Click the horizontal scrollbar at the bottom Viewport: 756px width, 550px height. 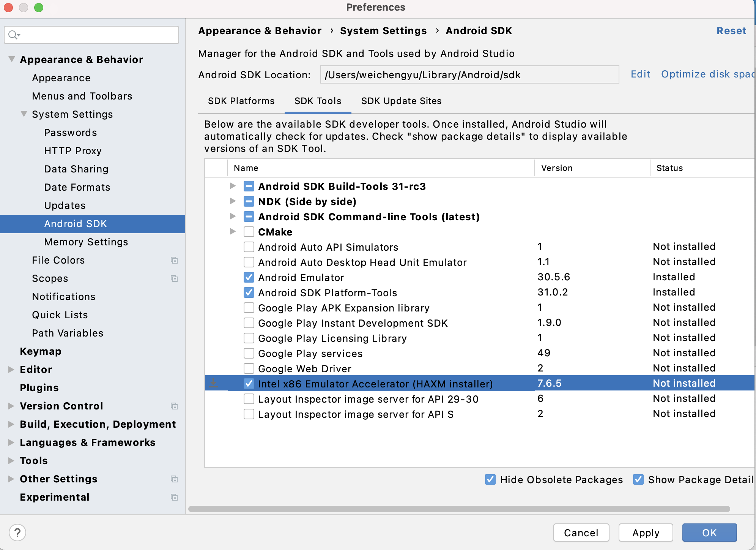click(x=458, y=509)
